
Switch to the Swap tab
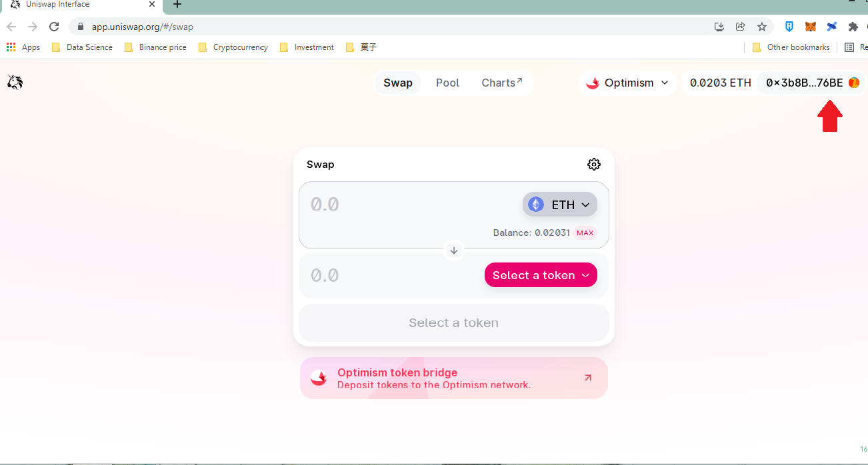coord(398,83)
